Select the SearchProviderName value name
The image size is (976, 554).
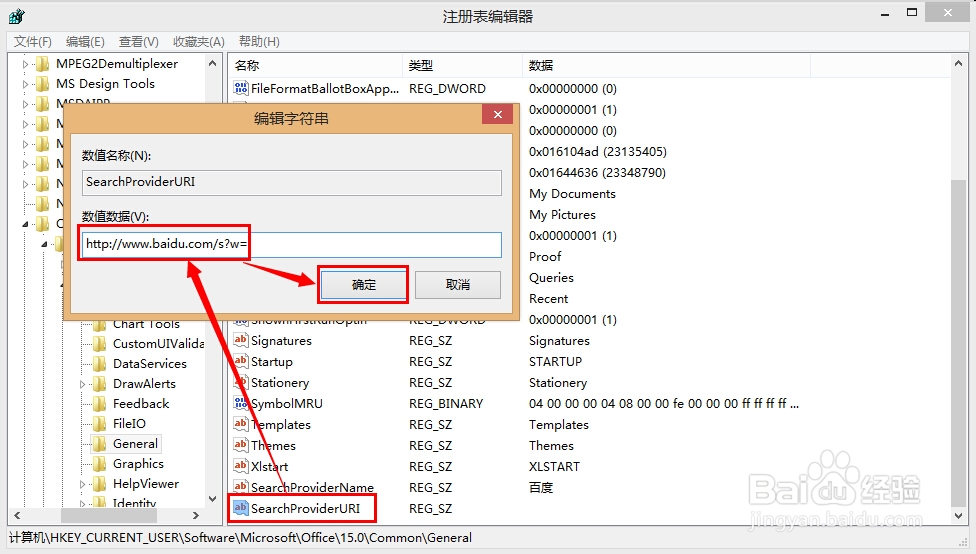pyautogui.click(x=312, y=487)
